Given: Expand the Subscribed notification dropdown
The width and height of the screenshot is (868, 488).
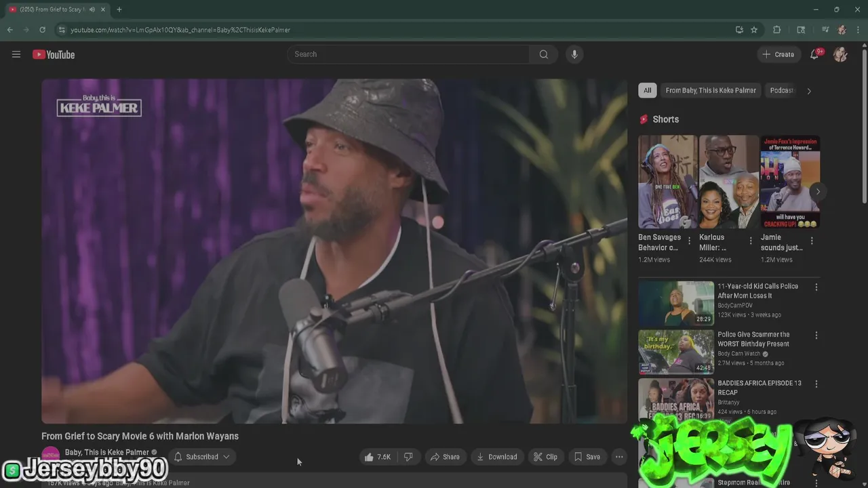Looking at the screenshot, I should pyautogui.click(x=202, y=457).
